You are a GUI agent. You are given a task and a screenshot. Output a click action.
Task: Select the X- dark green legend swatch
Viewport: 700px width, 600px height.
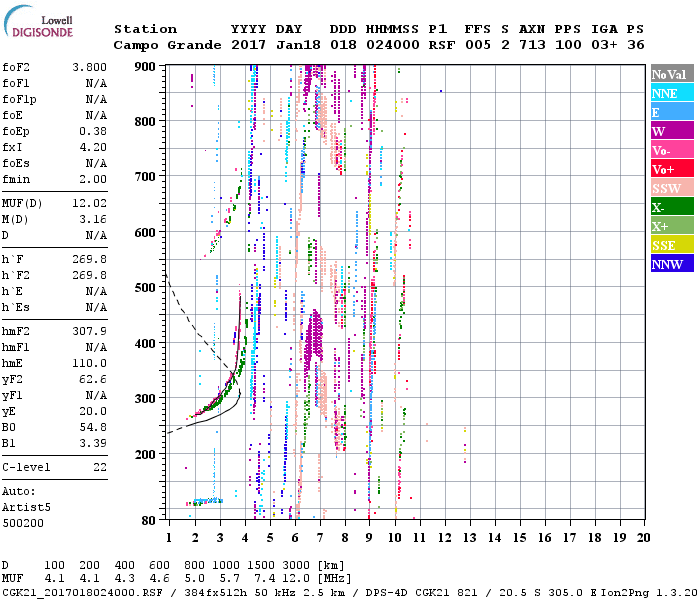pyautogui.click(x=672, y=207)
